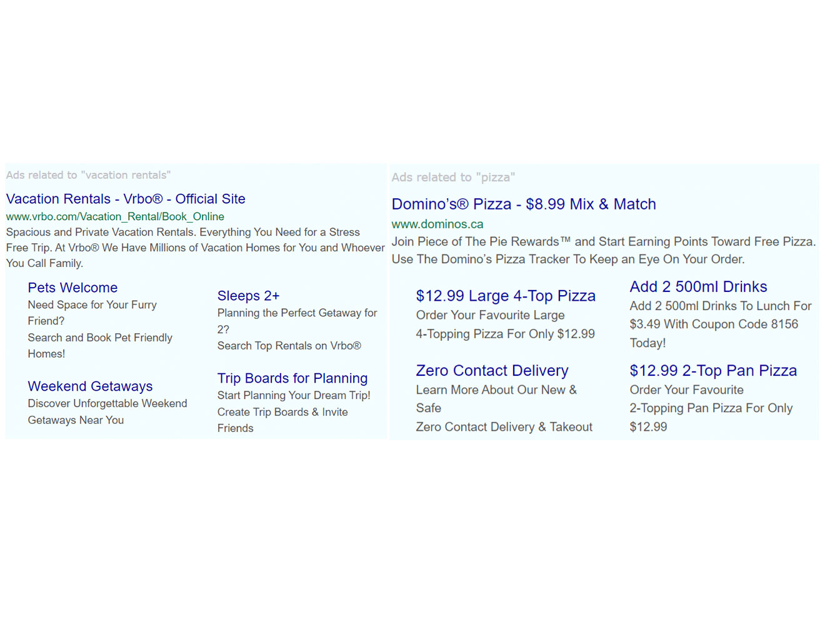
Task: Click 'Search Top Rentals on Vrbo' text
Action: (x=289, y=346)
